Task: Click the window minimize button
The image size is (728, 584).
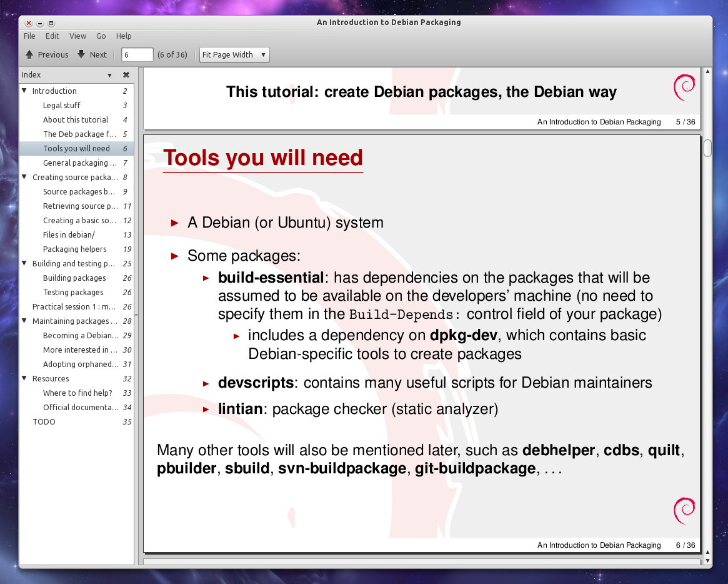Action: (x=40, y=23)
